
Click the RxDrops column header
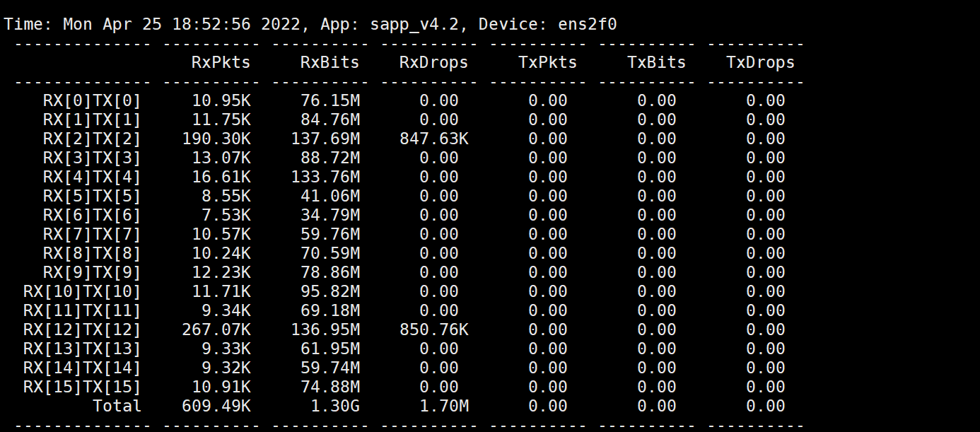point(433,62)
